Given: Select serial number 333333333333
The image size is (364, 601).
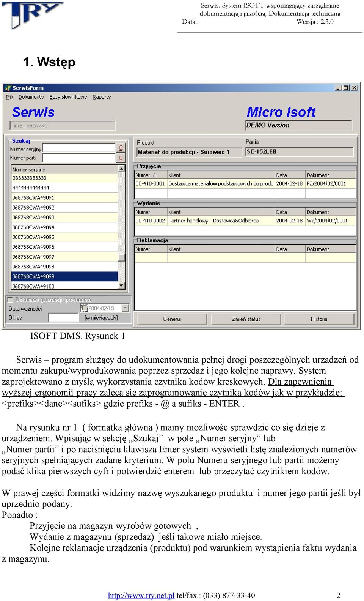Looking at the screenshot, I should pyautogui.click(x=64, y=178).
